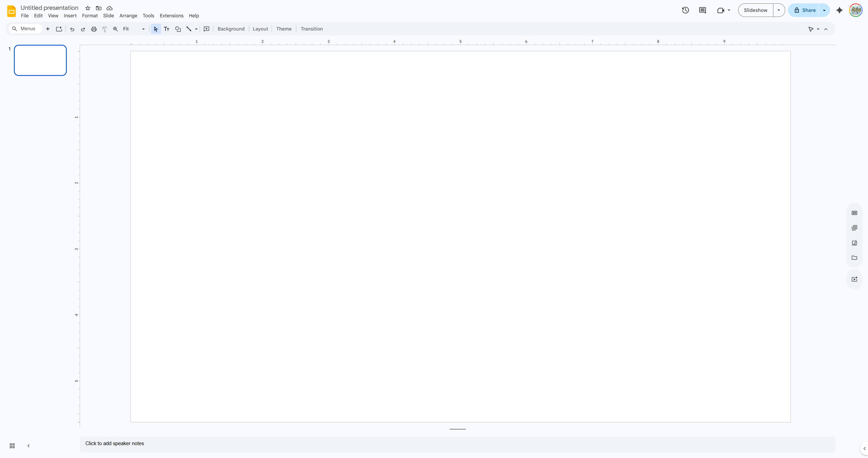Screen dimensions: 868x458
Task: Click the Transition button
Action: coord(312,29)
